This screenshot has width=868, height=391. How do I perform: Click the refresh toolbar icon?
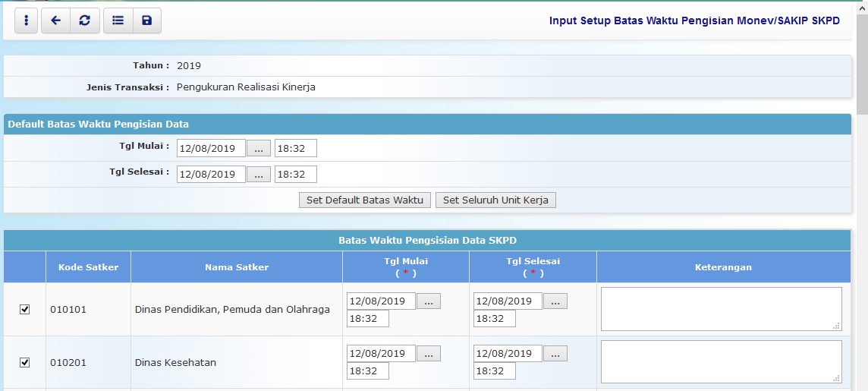click(84, 20)
